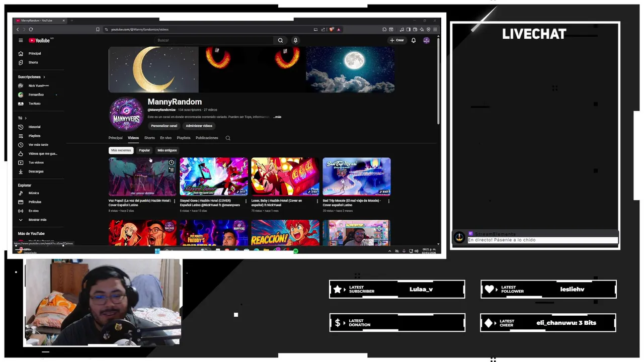The height and width of the screenshot is (362, 644).
Task: Open options menu for Voz Populi video
Action: 175,201
